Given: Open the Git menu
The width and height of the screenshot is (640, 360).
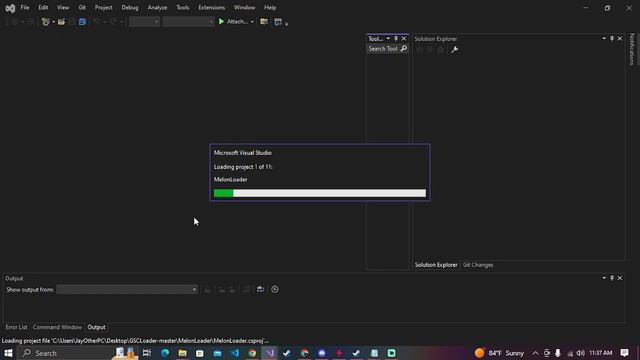Looking at the screenshot, I should pyautogui.click(x=82, y=7).
